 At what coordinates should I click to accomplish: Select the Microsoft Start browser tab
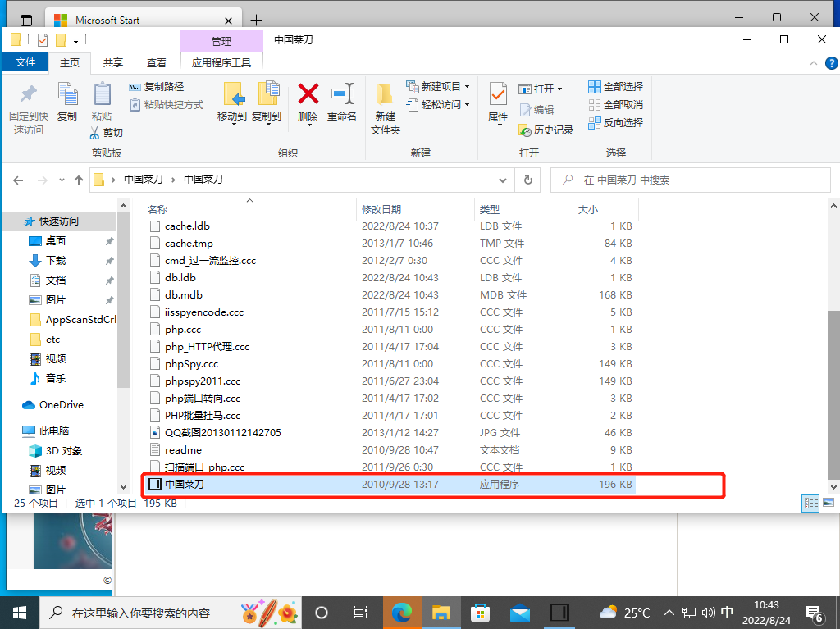143,20
